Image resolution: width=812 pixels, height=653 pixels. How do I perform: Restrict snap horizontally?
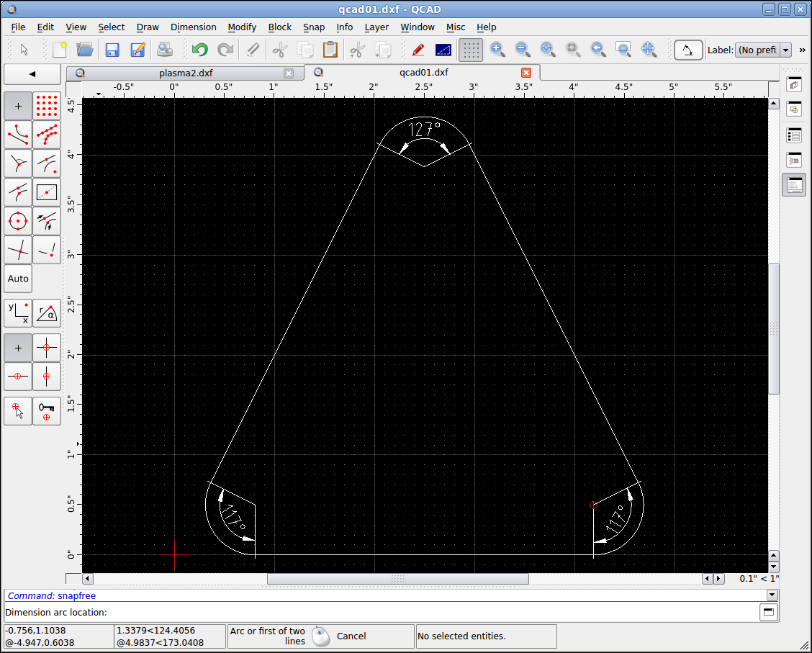point(18,377)
